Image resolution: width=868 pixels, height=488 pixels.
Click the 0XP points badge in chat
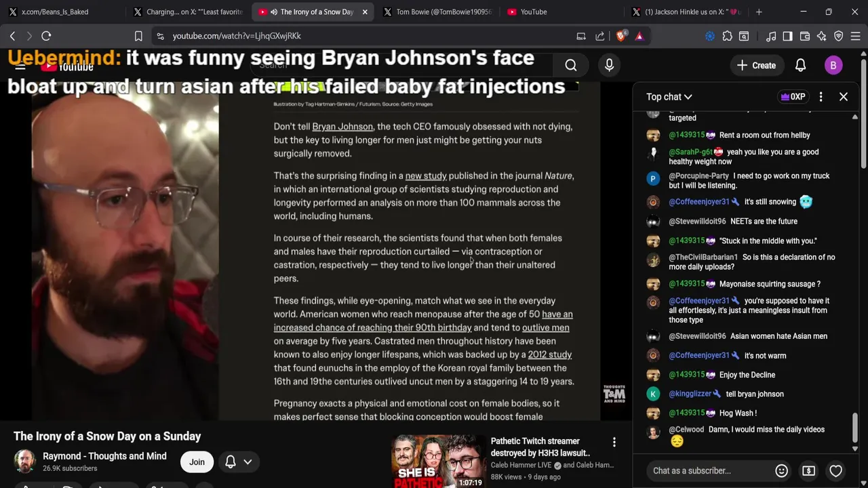[x=793, y=97]
